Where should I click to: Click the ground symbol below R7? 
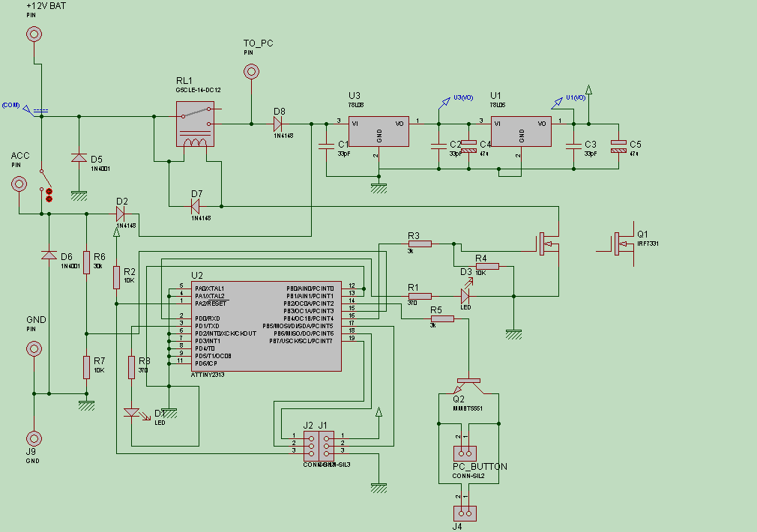tap(86, 405)
